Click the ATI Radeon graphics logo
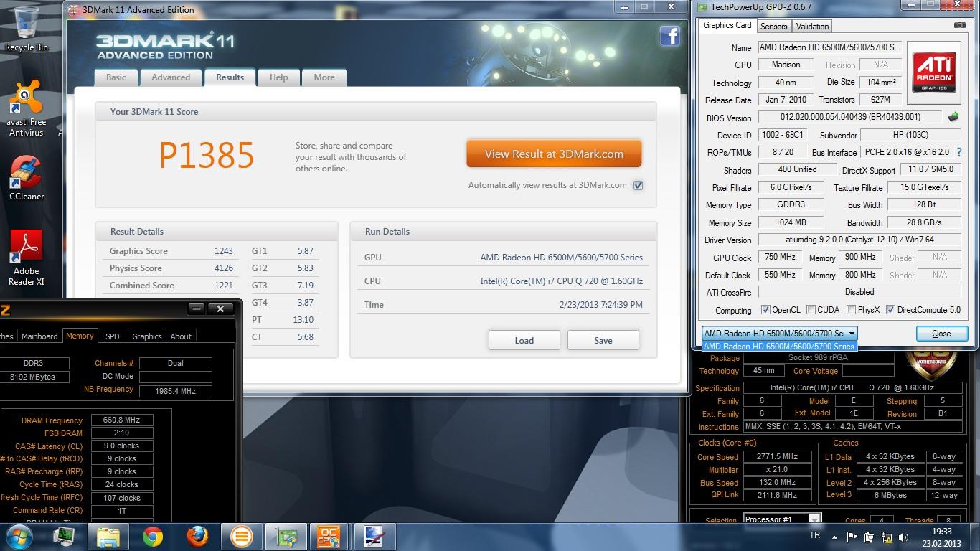Screen dimensions: 980x551 (934, 72)
